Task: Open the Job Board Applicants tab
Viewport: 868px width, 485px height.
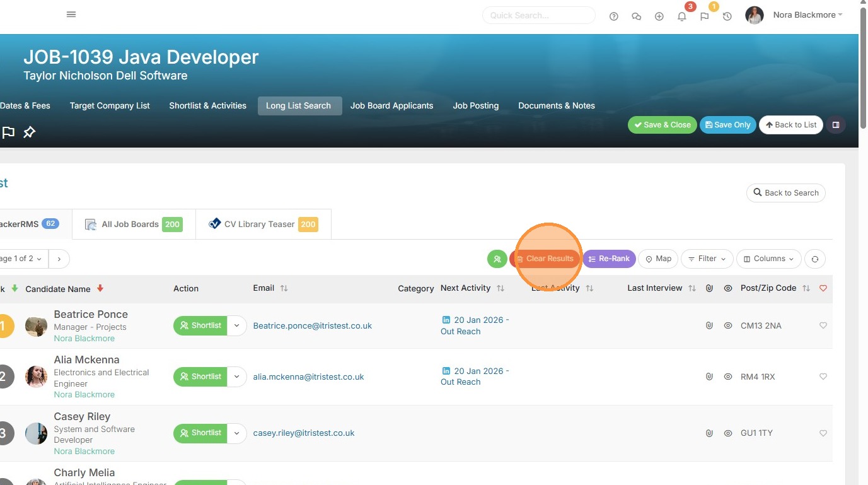Action: tap(391, 106)
